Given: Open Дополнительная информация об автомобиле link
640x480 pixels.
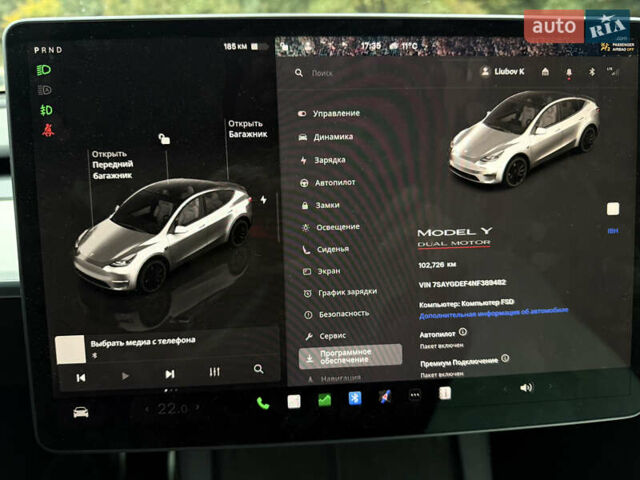Looking at the screenshot, I should click(x=493, y=313).
